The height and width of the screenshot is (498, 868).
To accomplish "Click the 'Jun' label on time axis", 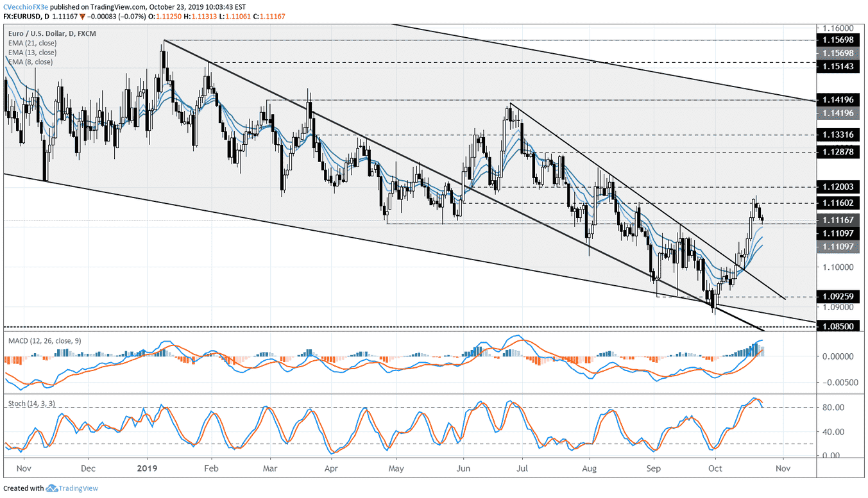I will pos(463,469).
